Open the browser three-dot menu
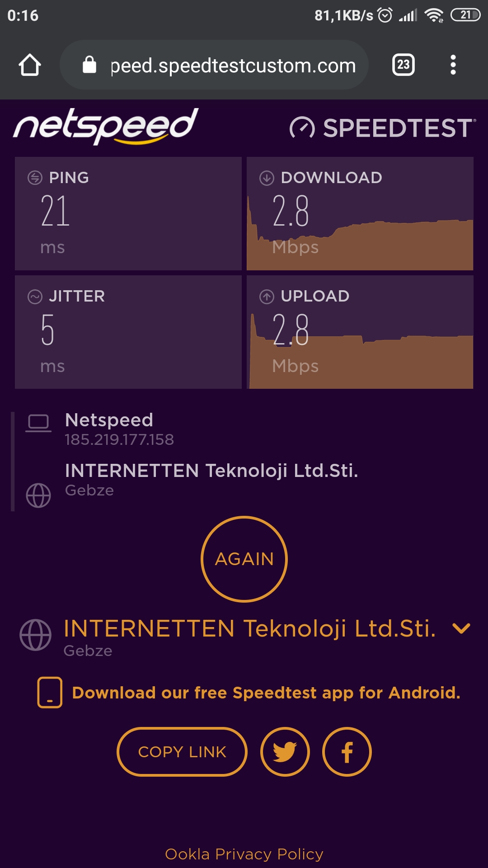Image resolution: width=488 pixels, height=868 pixels. point(453,65)
